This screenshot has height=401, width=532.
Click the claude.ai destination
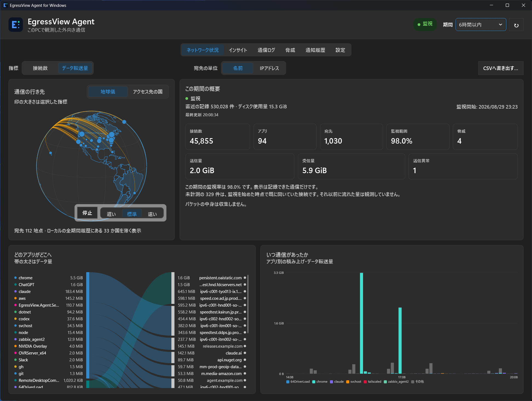tap(234, 353)
